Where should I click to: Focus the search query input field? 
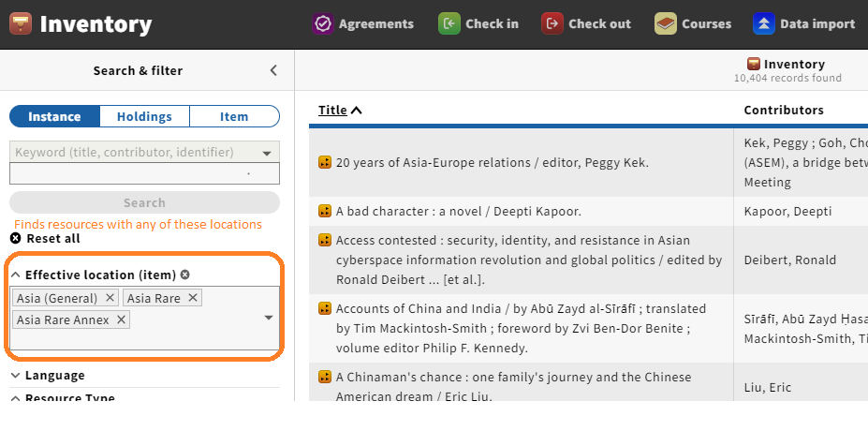(144, 173)
